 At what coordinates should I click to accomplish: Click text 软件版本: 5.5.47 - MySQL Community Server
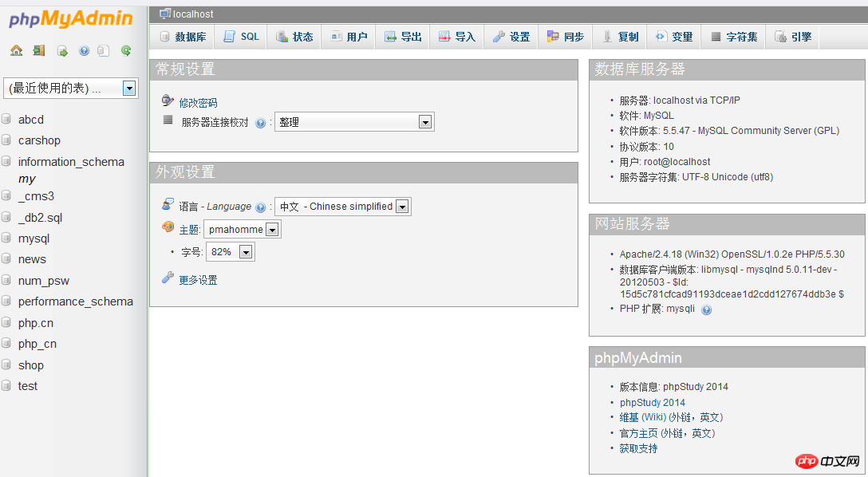point(729,131)
